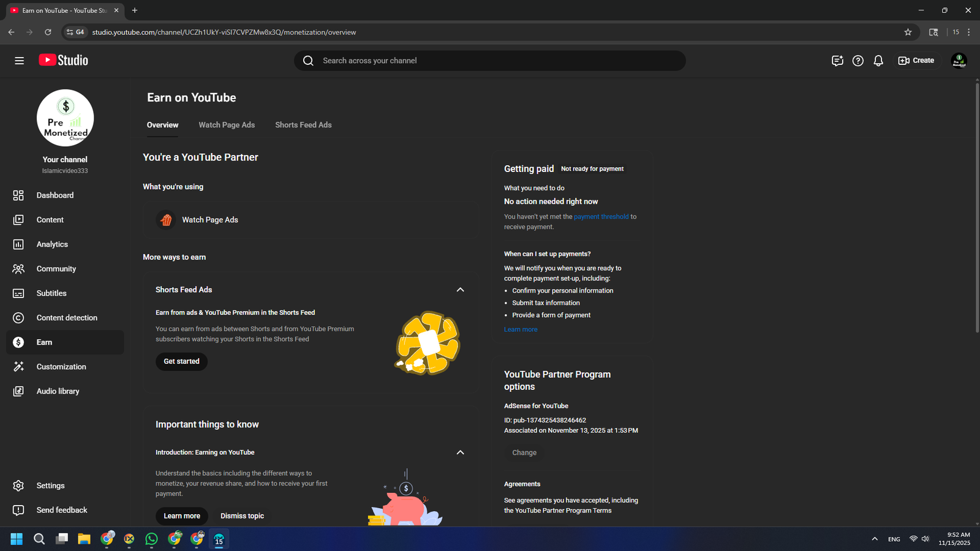Click the ID: pub-1374325438246462 text
This screenshot has width=980, height=551.
[x=545, y=421]
